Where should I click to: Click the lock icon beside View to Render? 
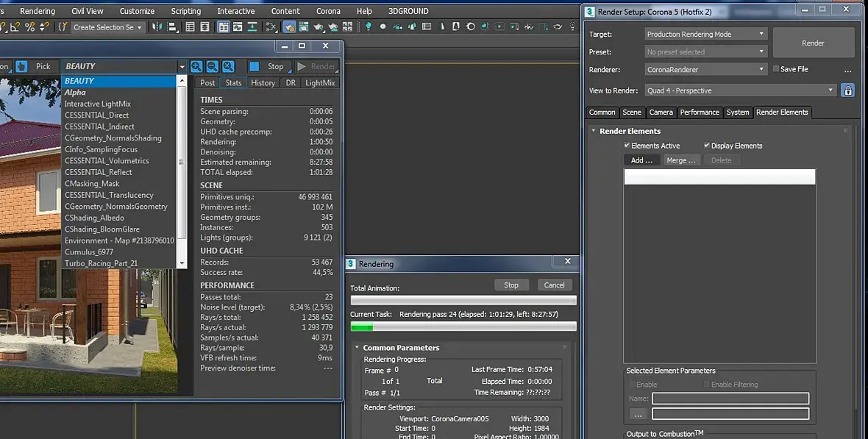pyautogui.click(x=848, y=90)
